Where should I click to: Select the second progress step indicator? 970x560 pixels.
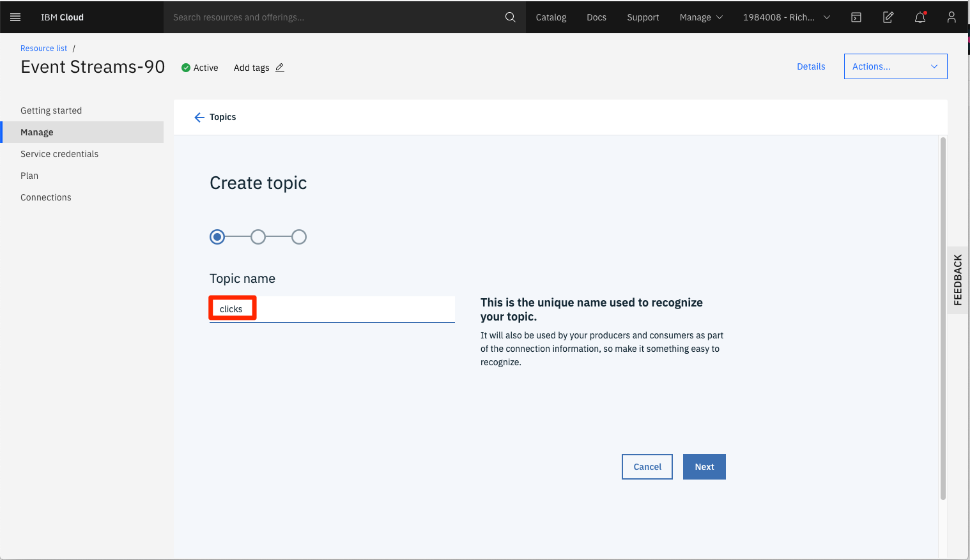[x=258, y=237]
